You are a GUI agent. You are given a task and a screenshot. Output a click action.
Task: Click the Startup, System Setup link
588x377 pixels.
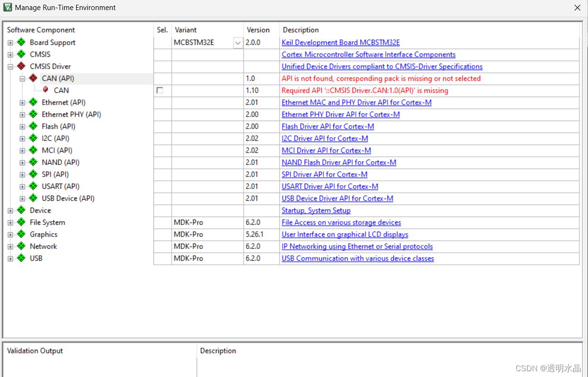316,210
